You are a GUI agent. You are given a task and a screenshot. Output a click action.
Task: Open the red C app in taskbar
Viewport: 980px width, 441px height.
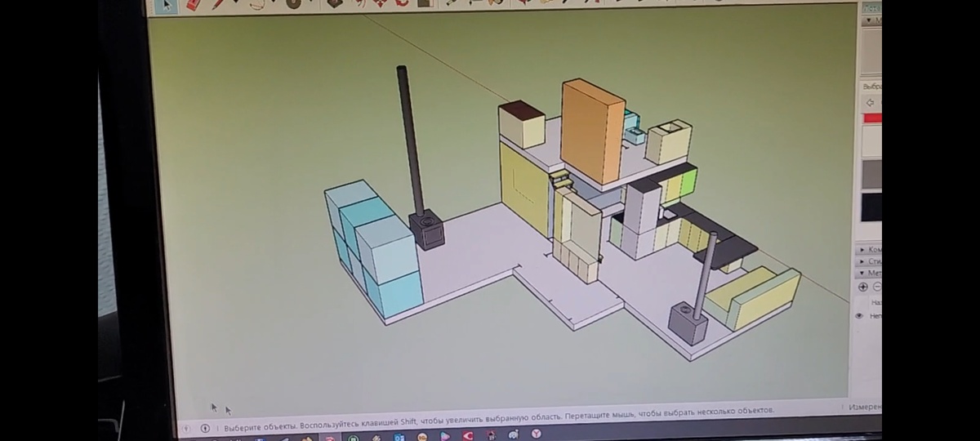(467, 436)
